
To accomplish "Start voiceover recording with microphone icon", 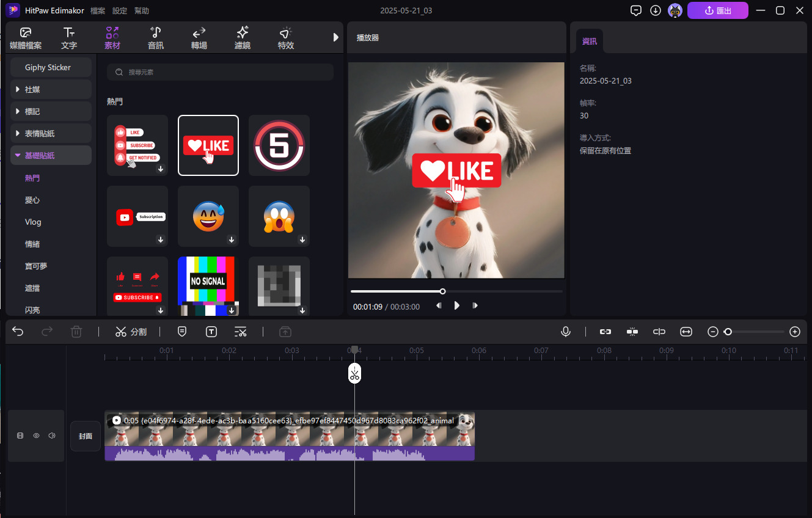I will [x=566, y=332].
